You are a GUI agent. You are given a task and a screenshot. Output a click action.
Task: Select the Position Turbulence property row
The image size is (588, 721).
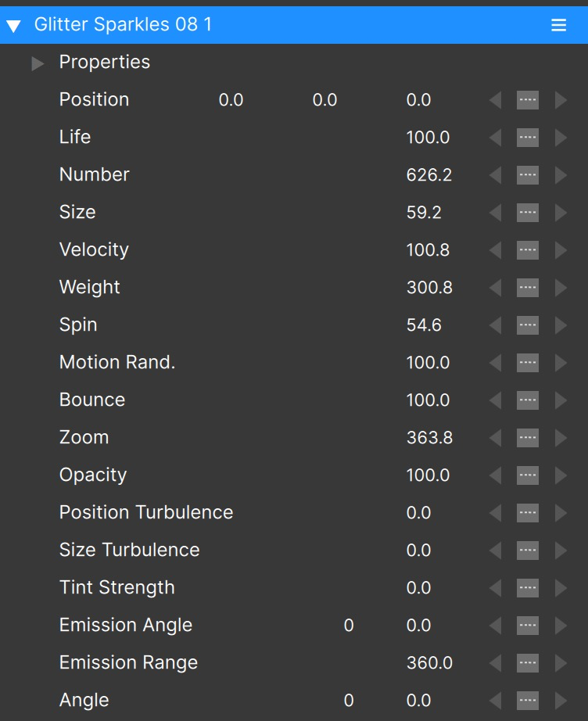tap(146, 513)
